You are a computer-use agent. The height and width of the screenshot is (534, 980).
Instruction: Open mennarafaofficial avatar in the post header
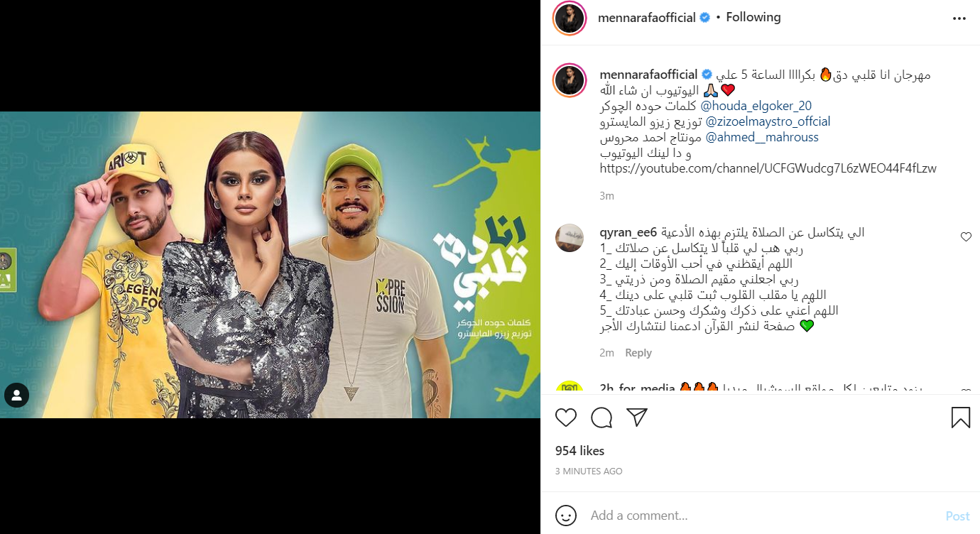pyautogui.click(x=570, y=18)
